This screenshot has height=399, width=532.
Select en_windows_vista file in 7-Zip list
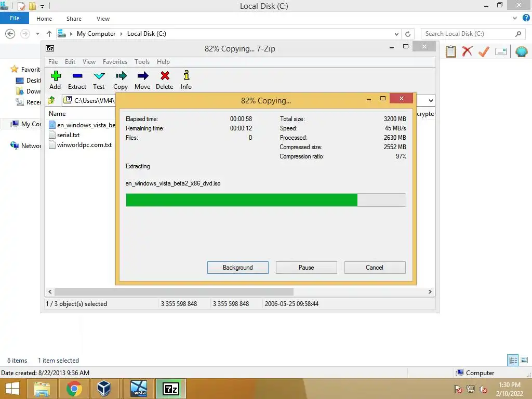coord(82,125)
